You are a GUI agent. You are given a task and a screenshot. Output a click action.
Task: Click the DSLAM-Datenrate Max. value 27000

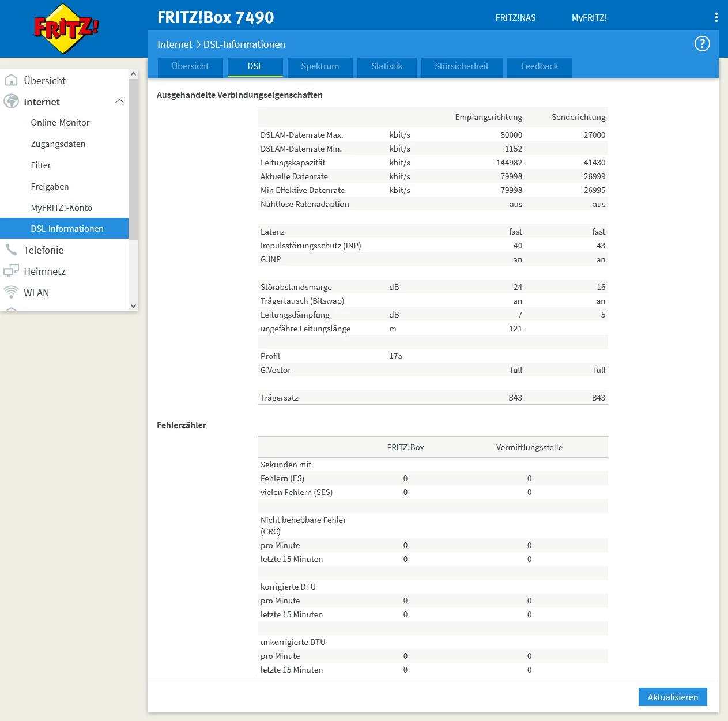tap(594, 135)
